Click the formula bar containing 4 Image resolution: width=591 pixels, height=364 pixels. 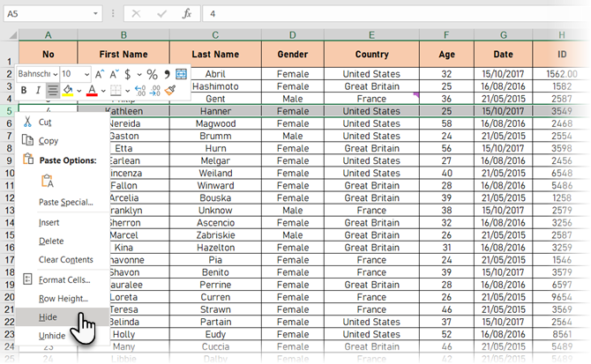tap(396, 14)
